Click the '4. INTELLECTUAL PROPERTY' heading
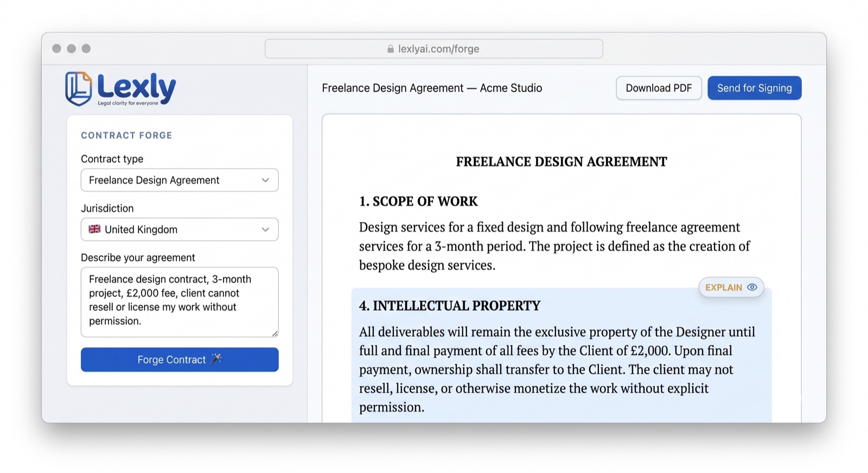 [450, 306]
